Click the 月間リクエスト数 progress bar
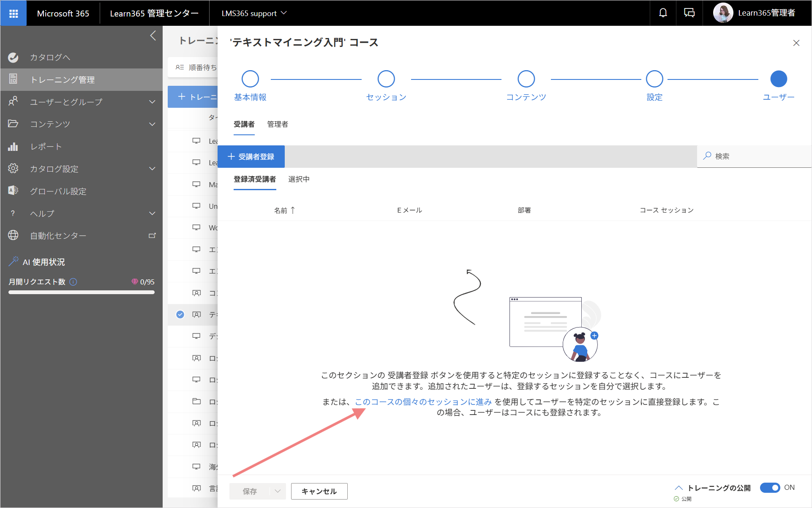The width and height of the screenshot is (812, 508). 82,292
